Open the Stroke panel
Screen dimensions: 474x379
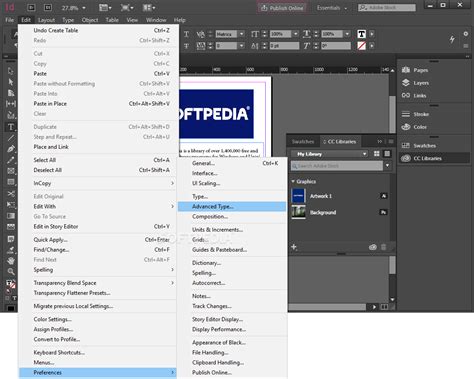415,114
